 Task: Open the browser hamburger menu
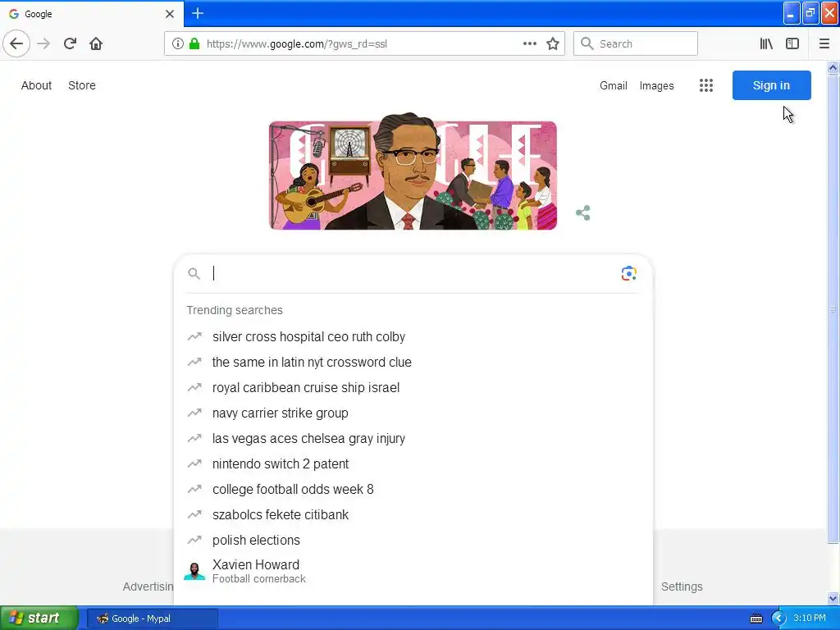pos(824,43)
